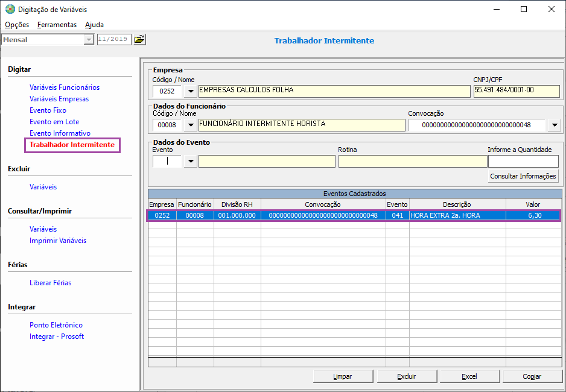Go to Variáveis Funcionários link
Image resolution: width=566 pixels, height=392 pixels.
coord(65,87)
